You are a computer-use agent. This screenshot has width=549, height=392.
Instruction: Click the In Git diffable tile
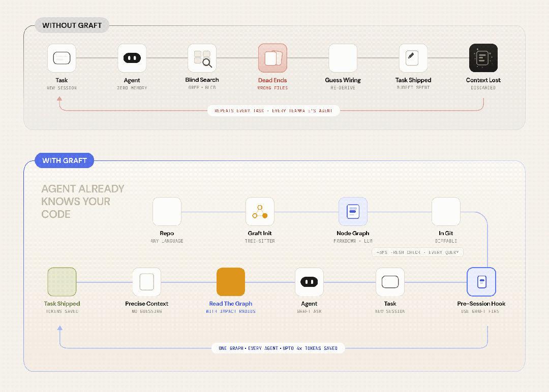tap(446, 212)
